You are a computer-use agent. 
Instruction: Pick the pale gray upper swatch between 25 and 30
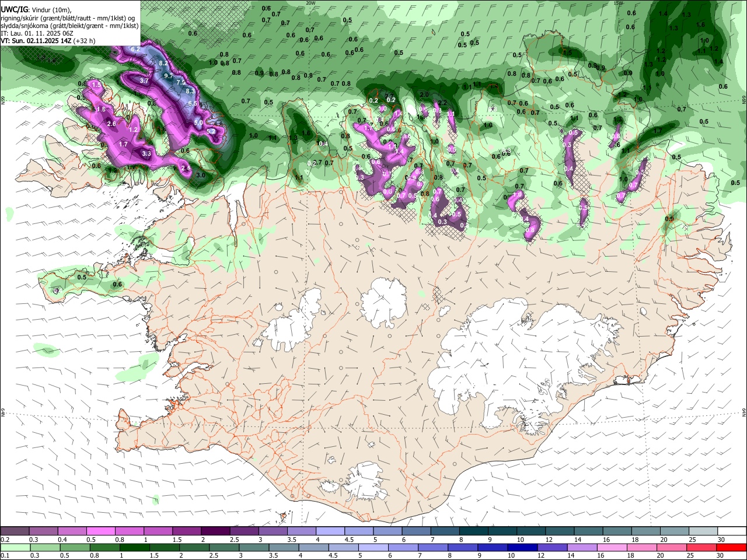click(704, 531)
